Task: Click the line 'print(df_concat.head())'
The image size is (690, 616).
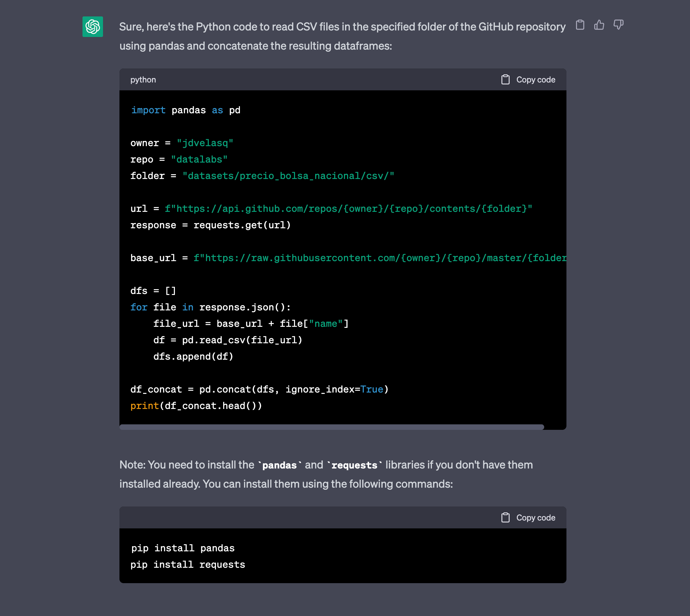Action: coord(196,406)
